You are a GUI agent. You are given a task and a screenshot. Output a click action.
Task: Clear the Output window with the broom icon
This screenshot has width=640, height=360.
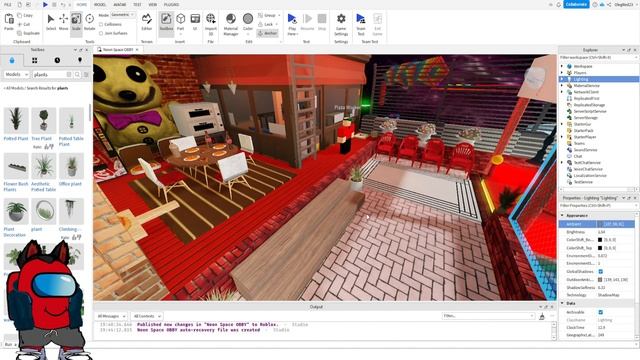(x=542, y=316)
